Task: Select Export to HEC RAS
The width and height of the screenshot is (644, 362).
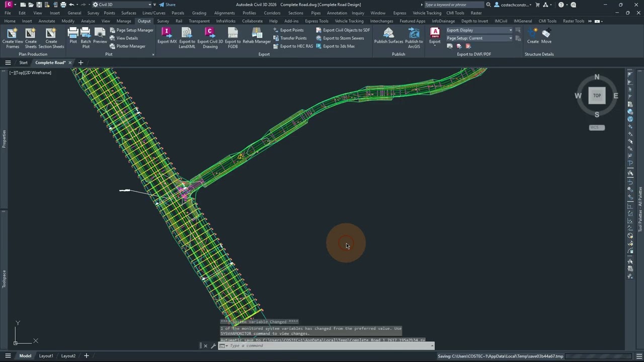Action: [293, 46]
